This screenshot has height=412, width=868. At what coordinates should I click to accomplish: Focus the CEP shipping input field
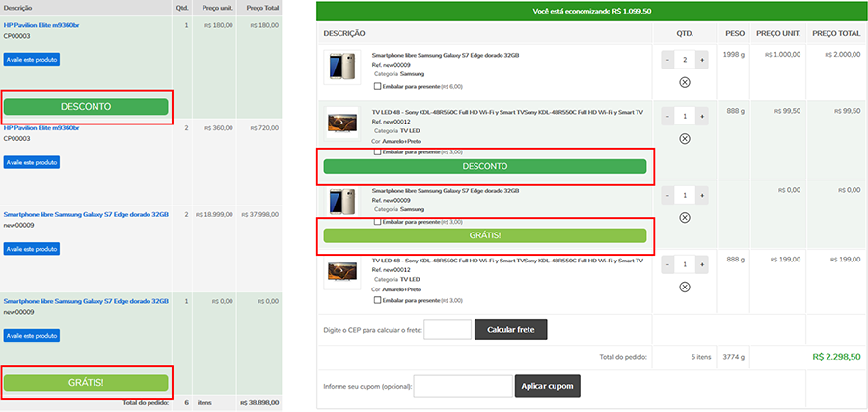coord(448,329)
